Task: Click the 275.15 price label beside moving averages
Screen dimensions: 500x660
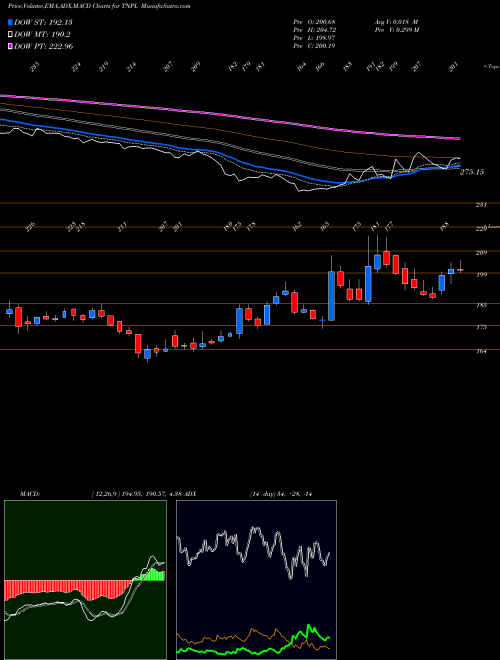Action: pyautogui.click(x=472, y=172)
